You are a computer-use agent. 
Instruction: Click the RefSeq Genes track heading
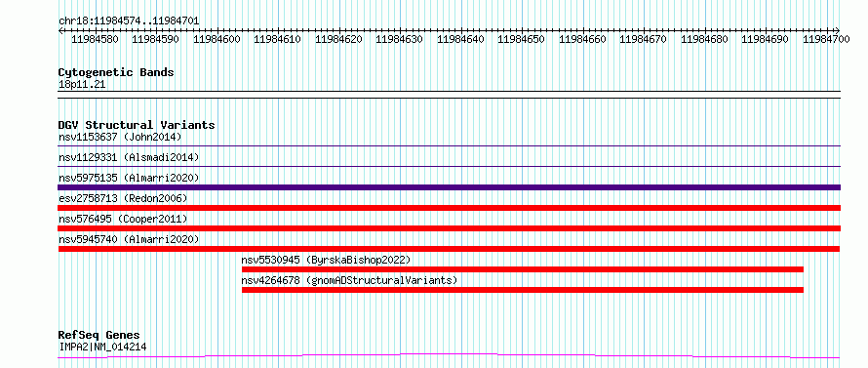pyautogui.click(x=99, y=336)
